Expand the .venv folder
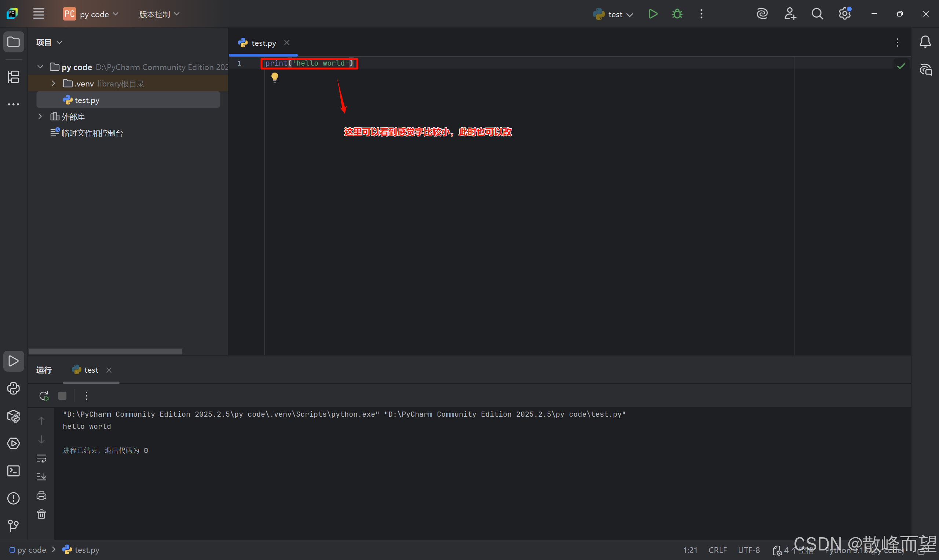 (x=53, y=84)
